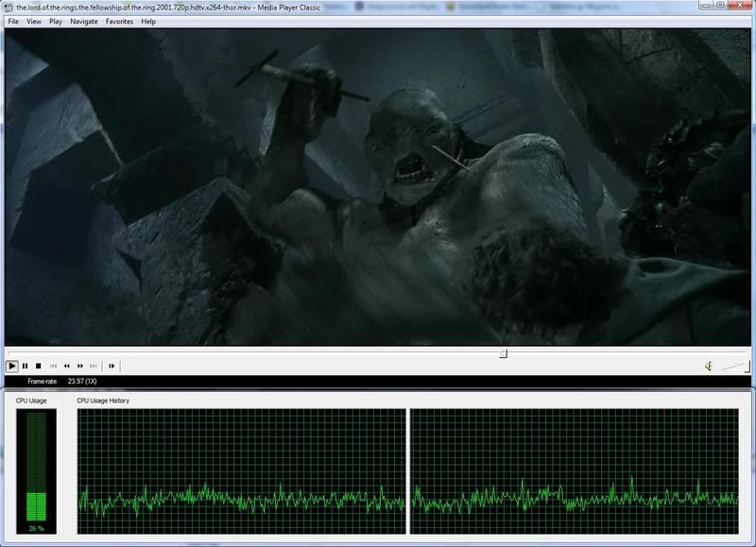
Task: Pause the movie playback
Action: (x=26, y=366)
